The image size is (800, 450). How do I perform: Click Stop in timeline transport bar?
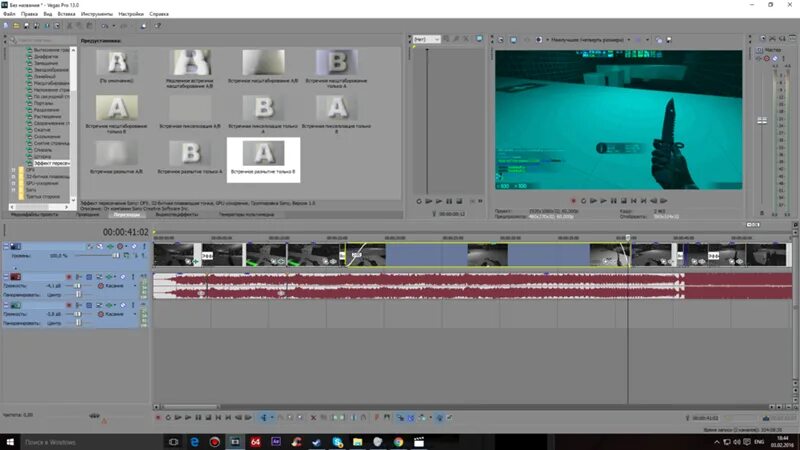click(208, 417)
